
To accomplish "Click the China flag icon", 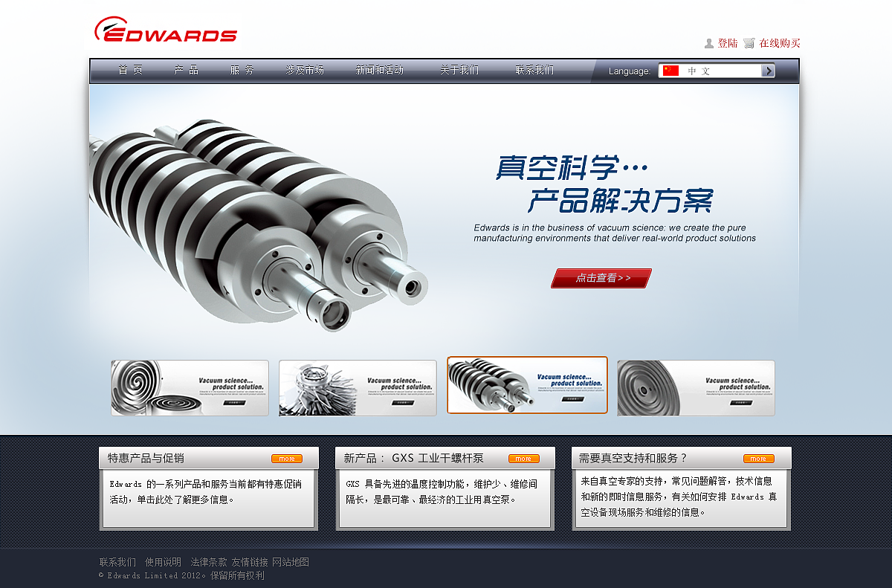I will pos(671,71).
